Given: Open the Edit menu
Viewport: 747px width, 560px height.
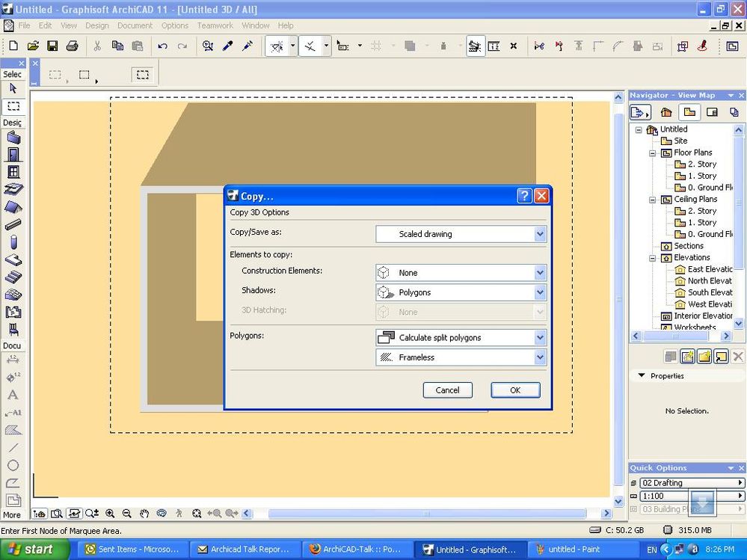Looking at the screenshot, I should (46, 25).
